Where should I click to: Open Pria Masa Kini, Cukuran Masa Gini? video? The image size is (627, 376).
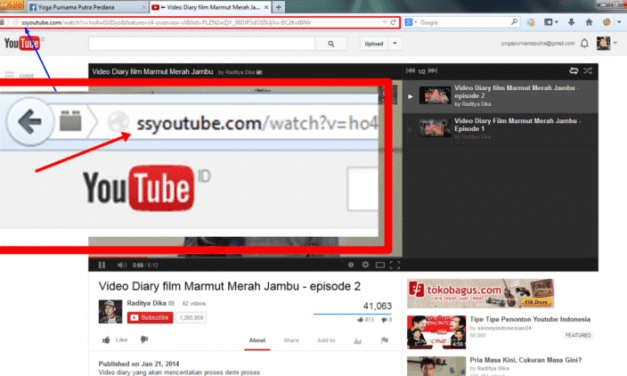coord(525,360)
